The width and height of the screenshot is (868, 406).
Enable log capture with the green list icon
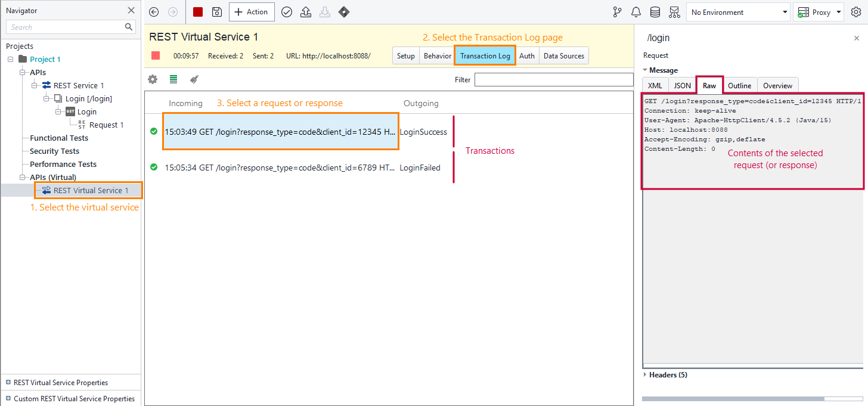[x=173, y=79]
